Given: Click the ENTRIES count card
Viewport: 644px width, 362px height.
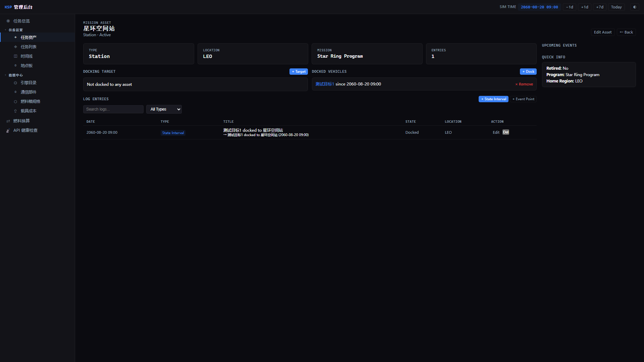Looking at the screenshot, I should tap(481, 54).
